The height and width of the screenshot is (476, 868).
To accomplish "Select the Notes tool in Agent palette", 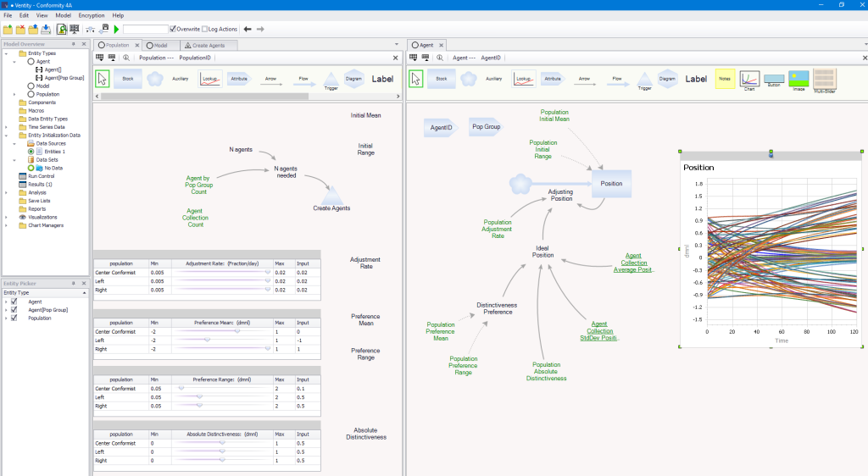I will coord(725,79).
